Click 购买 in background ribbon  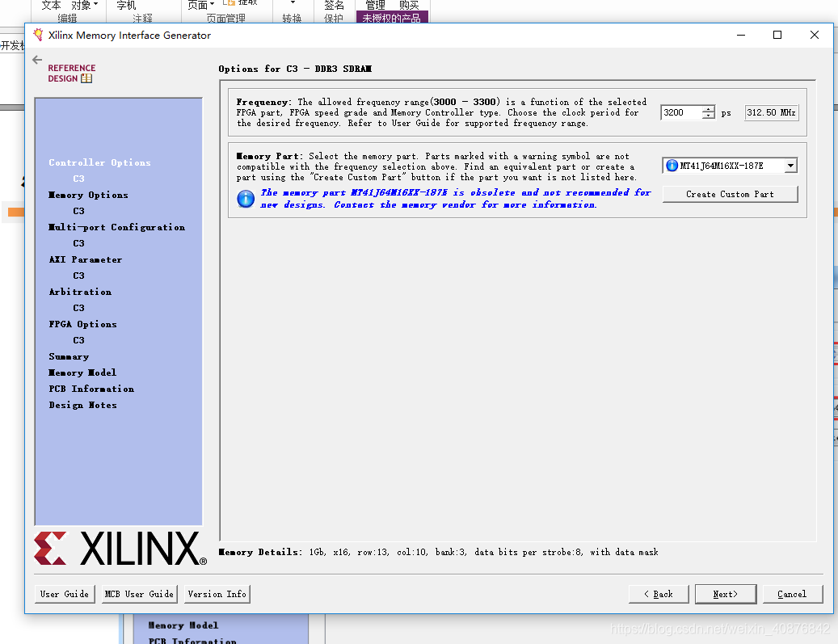[x=409, y=5]
